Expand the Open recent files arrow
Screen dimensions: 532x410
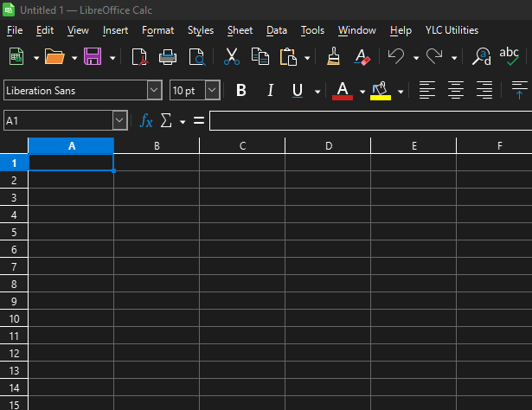tap(74, 58)
